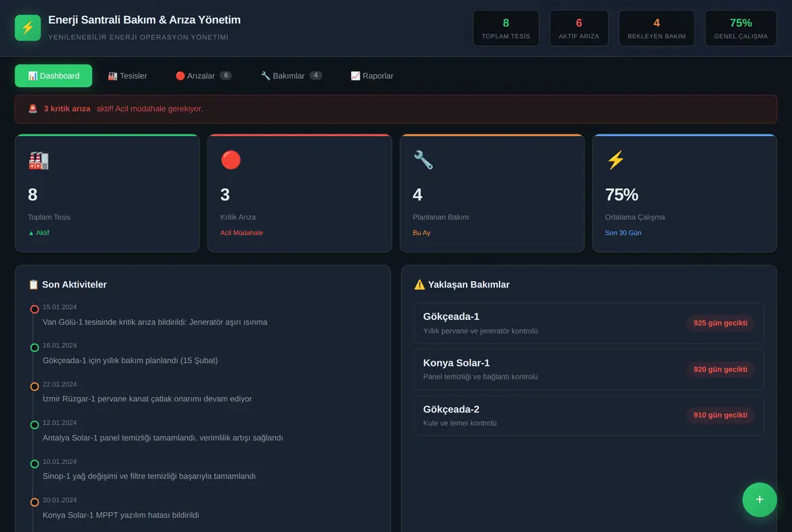Screen dimensions: 792x532
Task: Click the "Yıllık pervane ve jeneratör kontrolü" description
Action: 480,331
